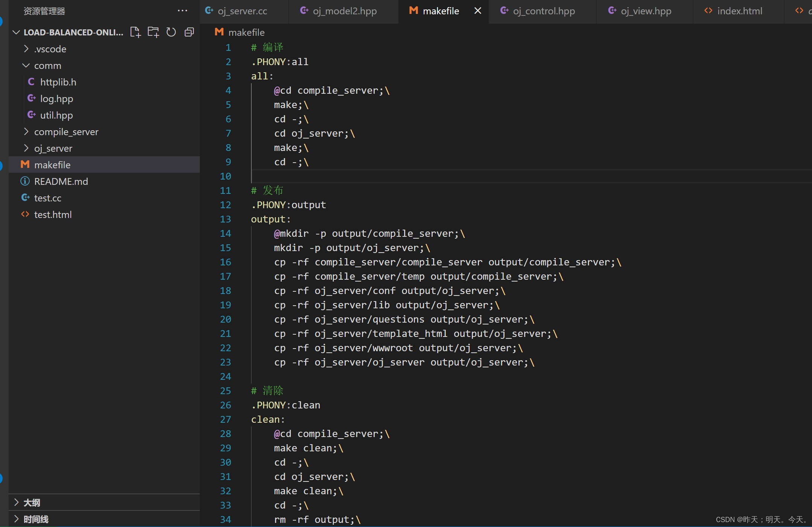Refresh the file explorer
Screen dimensions: 812x527
[171, 32]
